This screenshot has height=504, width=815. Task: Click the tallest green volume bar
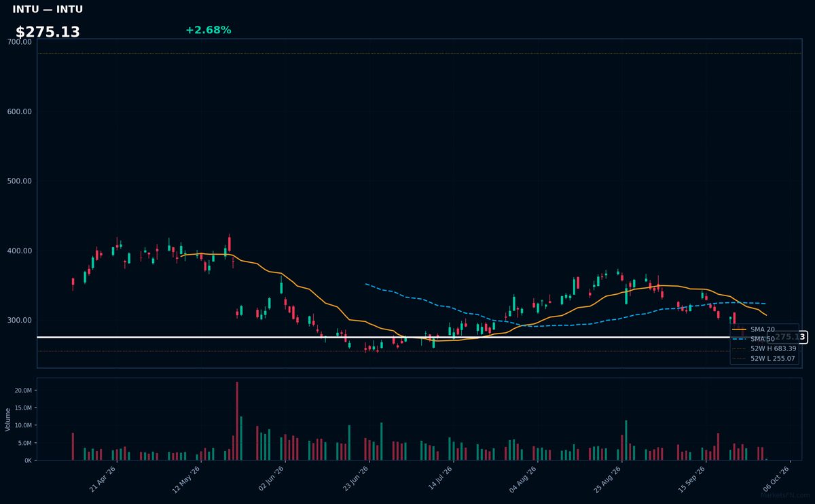tap(241, 439)
